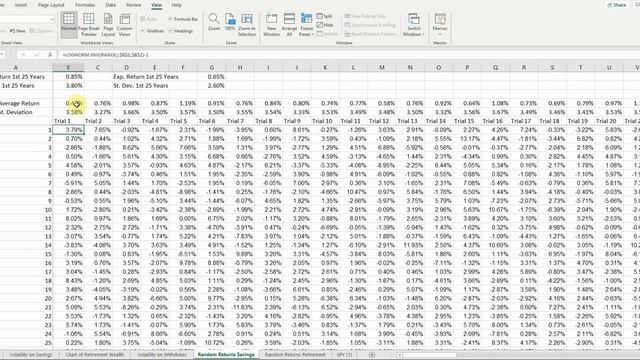Toggle the Ruler checkbox

pyautogui.click(x=149, y=19)
